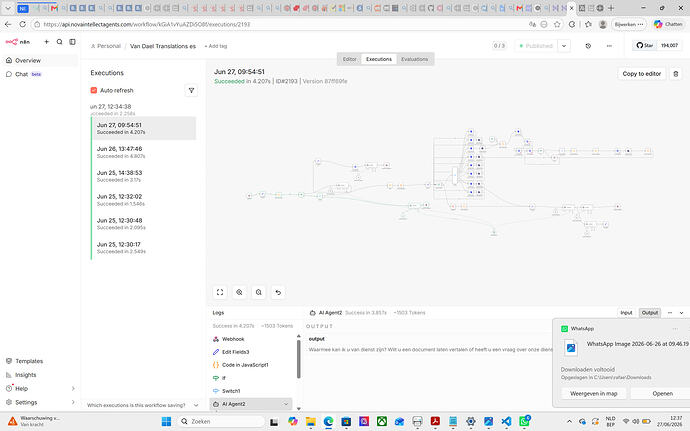Click the Personal breadcrumb link
Viewport: 690px width, 431px height.
[x=106, y=46]
